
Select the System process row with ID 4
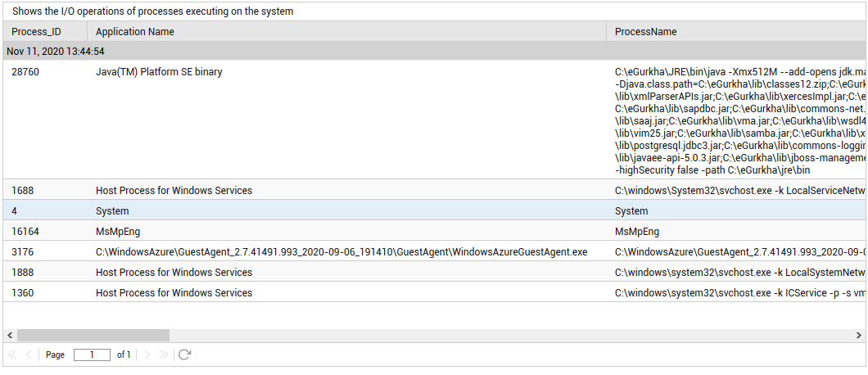435,210
